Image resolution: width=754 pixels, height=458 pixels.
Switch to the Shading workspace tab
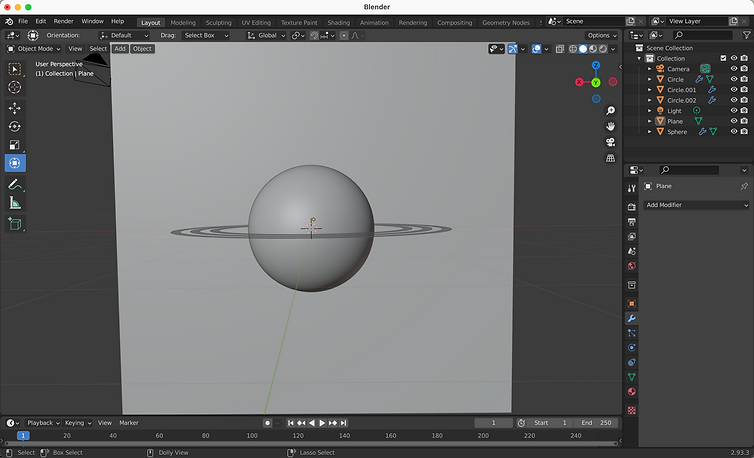click(x=339, y=23)
